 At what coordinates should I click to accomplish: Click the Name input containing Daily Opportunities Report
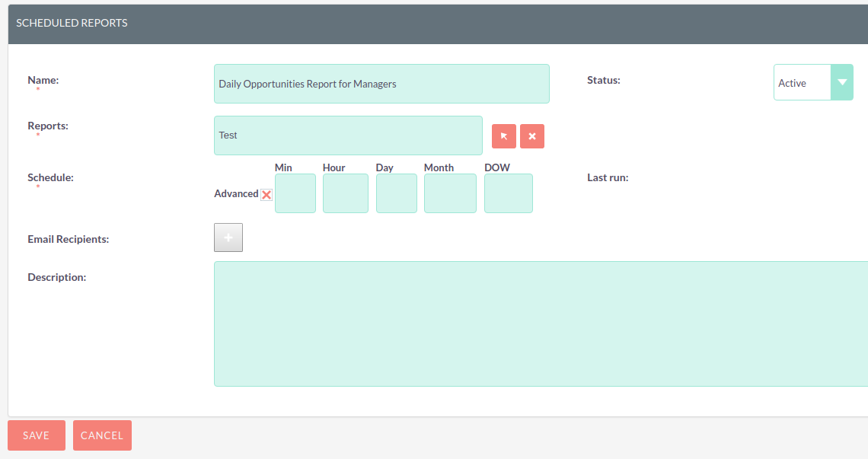(381, 84)
